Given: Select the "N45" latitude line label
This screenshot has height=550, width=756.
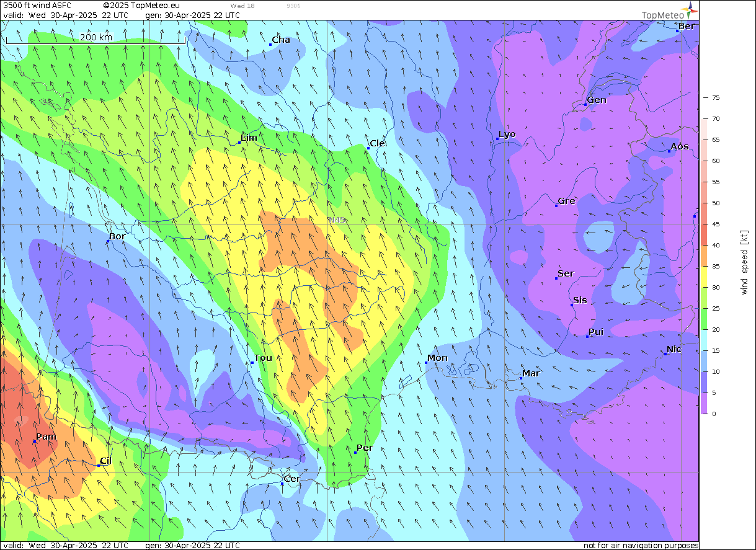Looking at the screenshot, I should (x=337, y=220).
